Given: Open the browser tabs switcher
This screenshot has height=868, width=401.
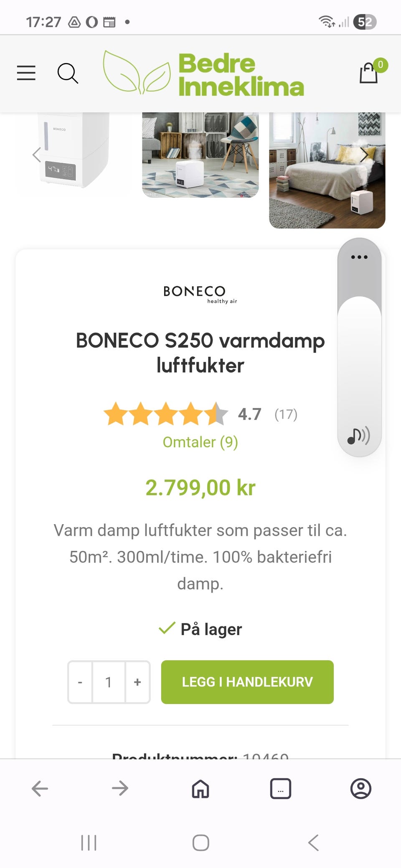Looking at the screenshot, I should (x=281, y=789).
